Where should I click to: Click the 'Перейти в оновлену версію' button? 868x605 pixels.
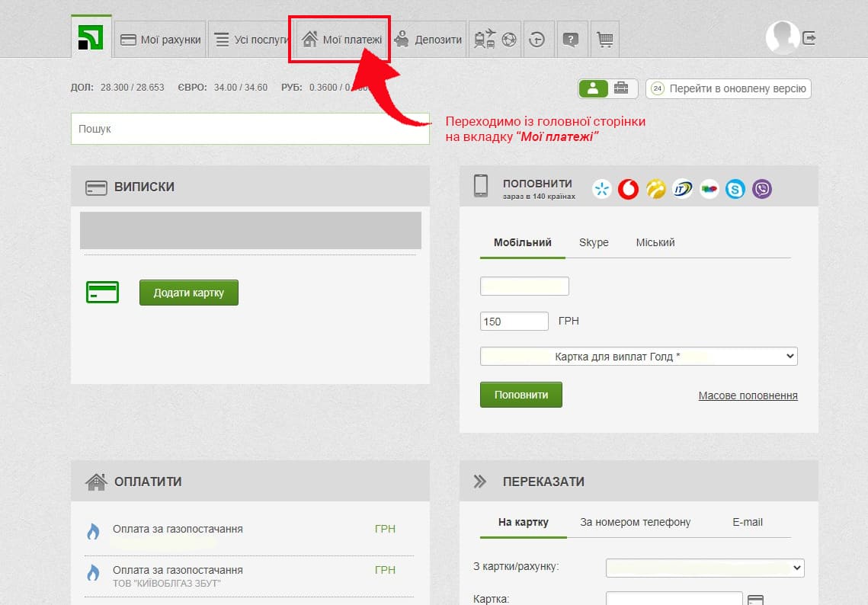pos(729,88)
